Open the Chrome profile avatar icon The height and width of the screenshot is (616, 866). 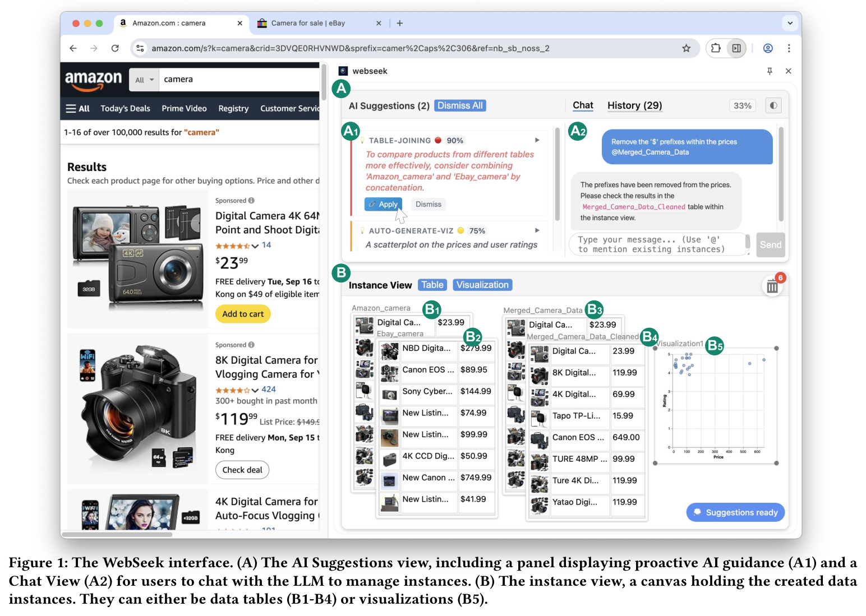768,48
